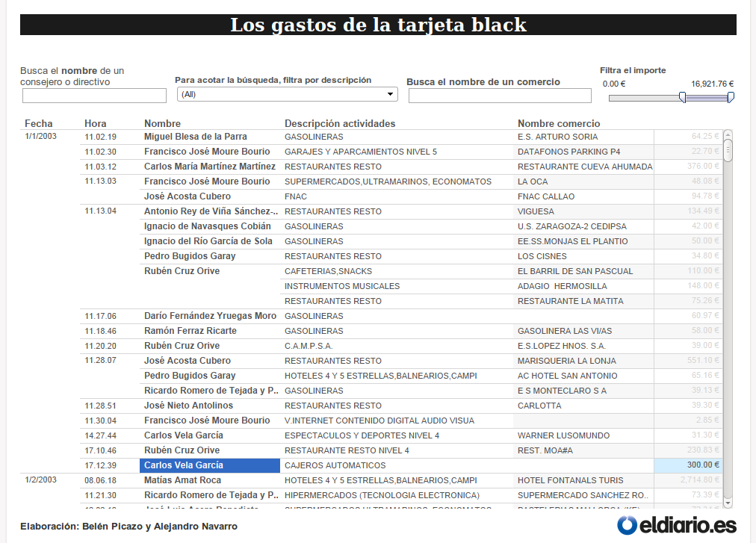
Task: Click the scrollbar up arrow in table
Action: pyautogui.click(x=728, y=135)
